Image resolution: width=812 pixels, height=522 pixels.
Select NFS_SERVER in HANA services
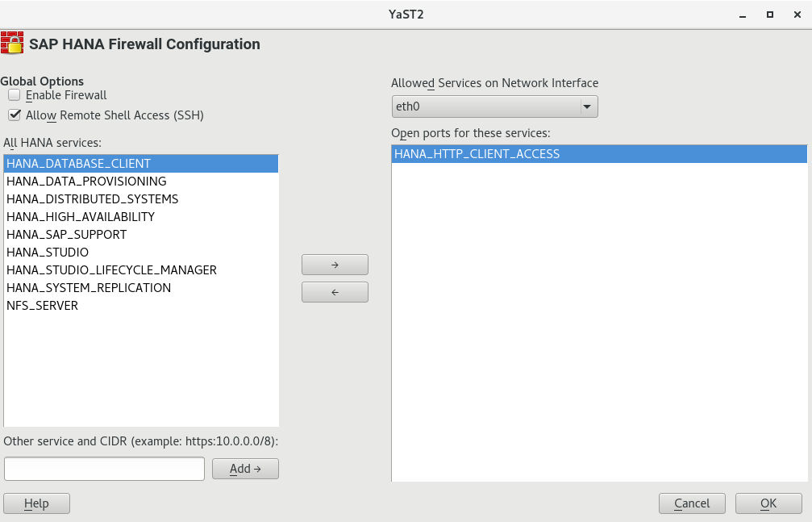point(42,306)
